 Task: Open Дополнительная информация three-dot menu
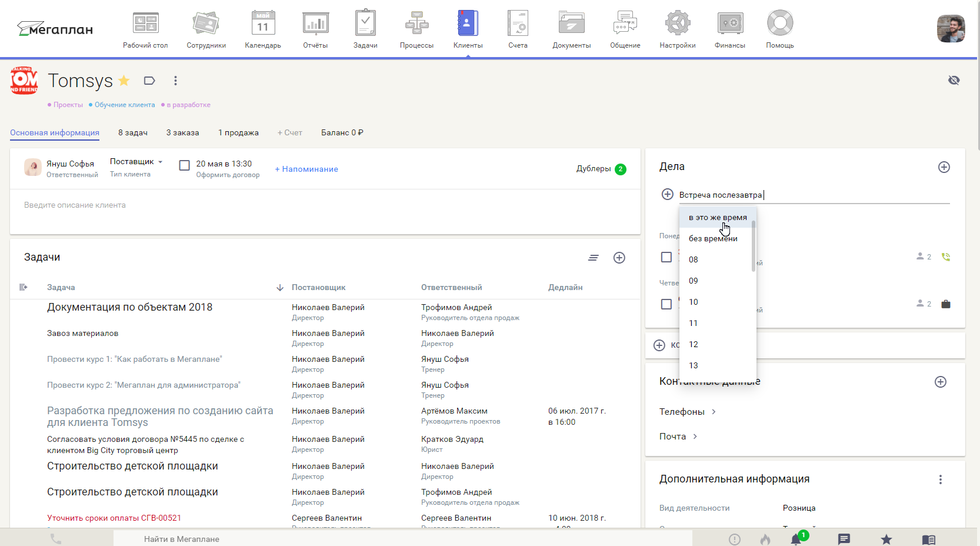(941, 480)
